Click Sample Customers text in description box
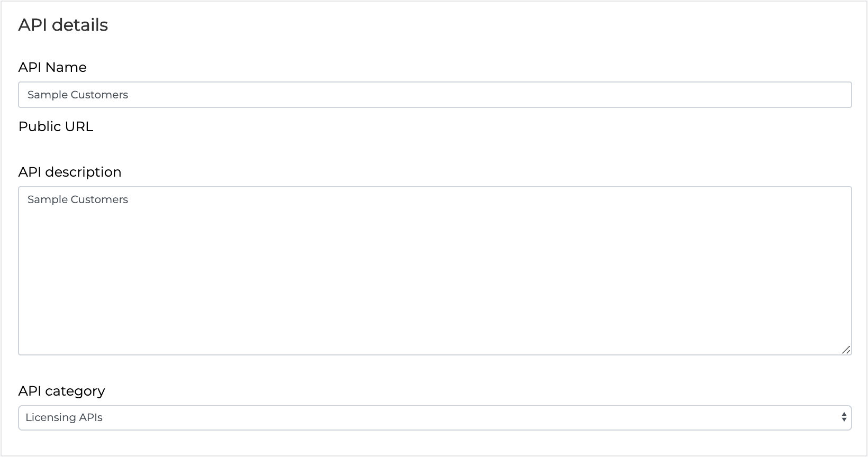The height and width of the screenshot is (457, 868). click(78, 199)
